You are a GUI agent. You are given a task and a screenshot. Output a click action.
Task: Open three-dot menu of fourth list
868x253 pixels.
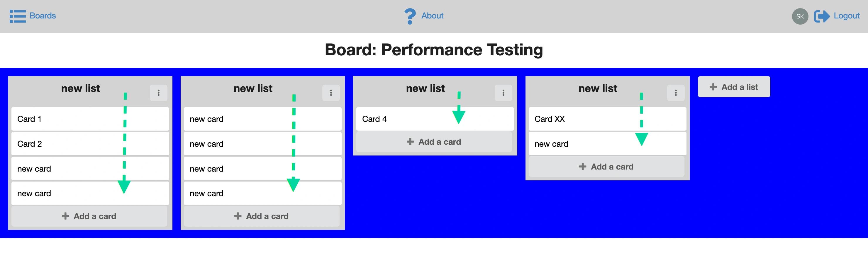pos(676,93)
